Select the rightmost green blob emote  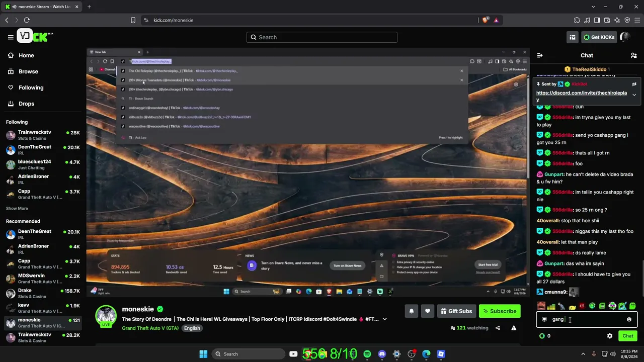coord(632,306)
